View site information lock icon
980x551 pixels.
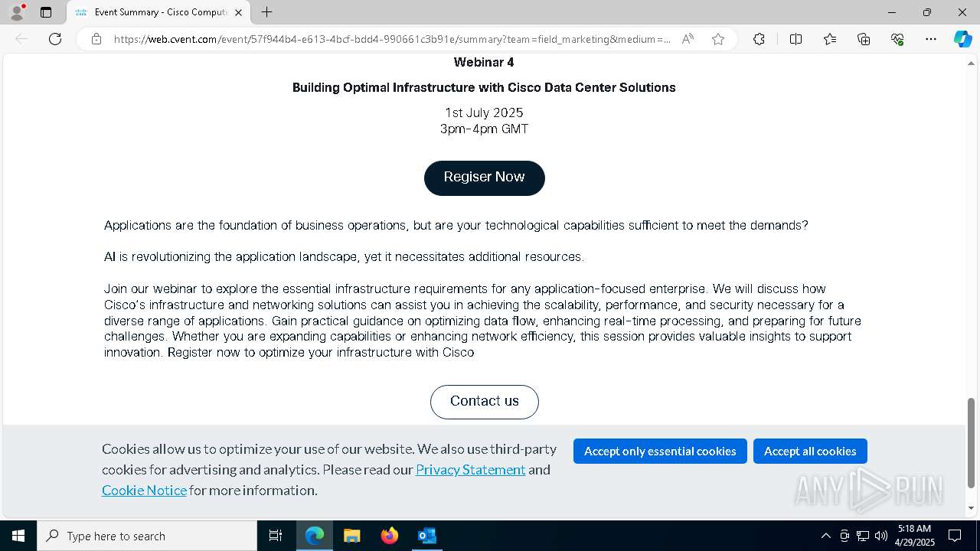coord(96,39)
